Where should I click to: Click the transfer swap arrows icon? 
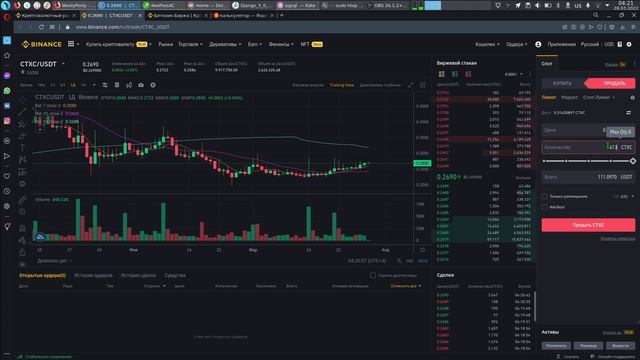click(x=629, y=112)
